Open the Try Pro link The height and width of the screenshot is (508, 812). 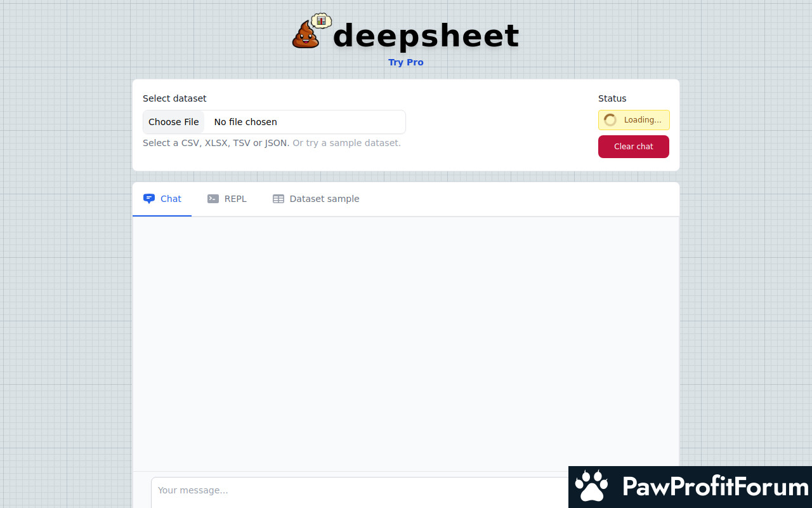pyautogui.click(x=406, y=62)
